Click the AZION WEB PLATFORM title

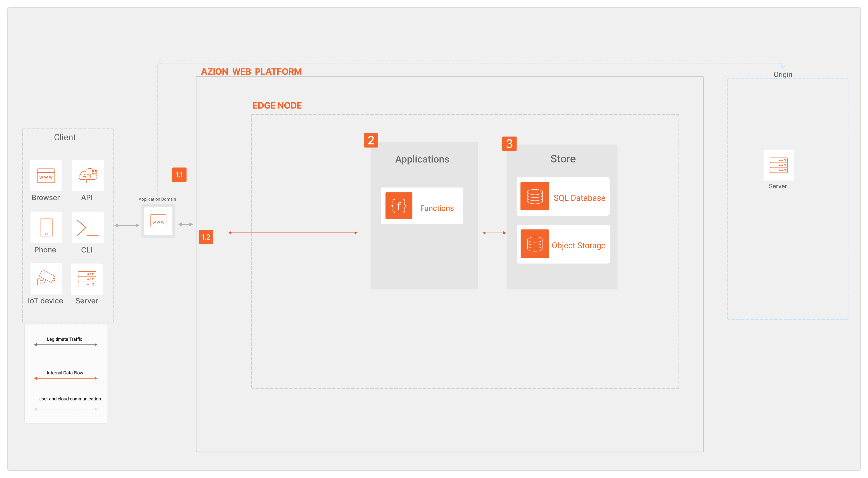tap(251, 72)
